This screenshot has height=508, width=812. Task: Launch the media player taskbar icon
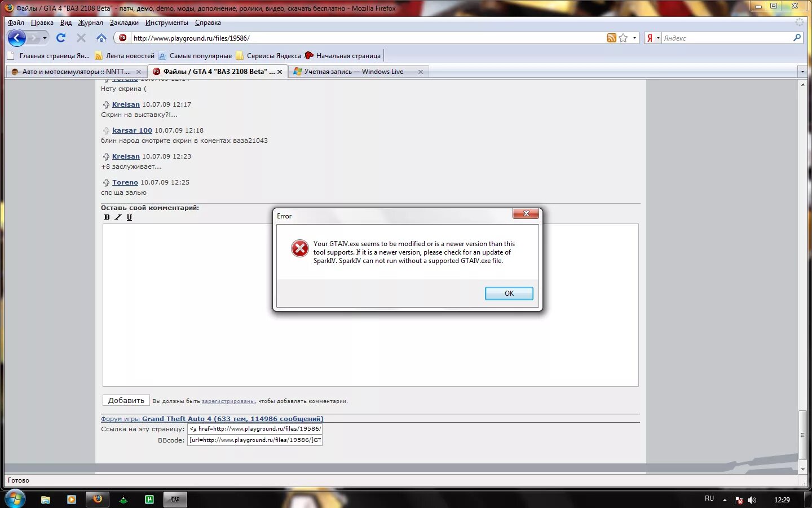coord(71,500)
